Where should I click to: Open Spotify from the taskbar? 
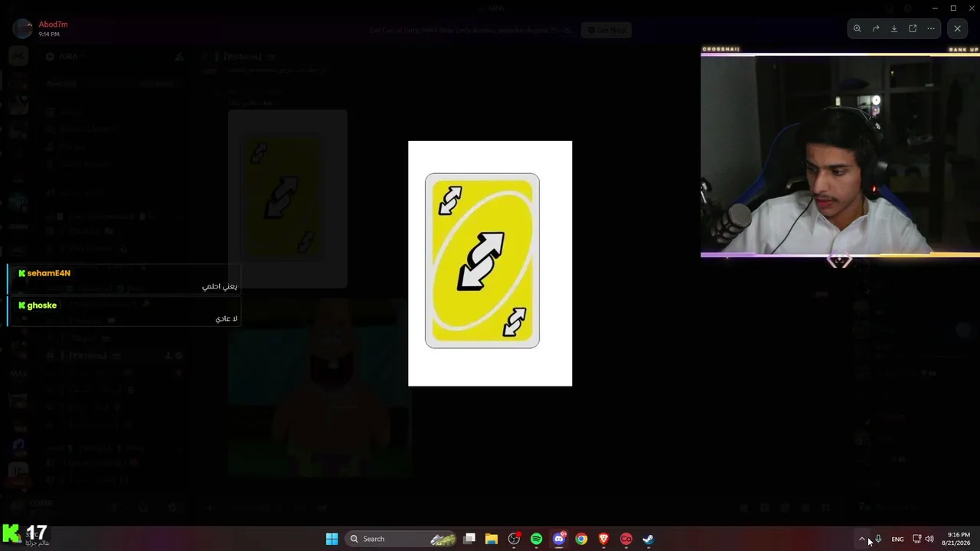click(536, 539)
